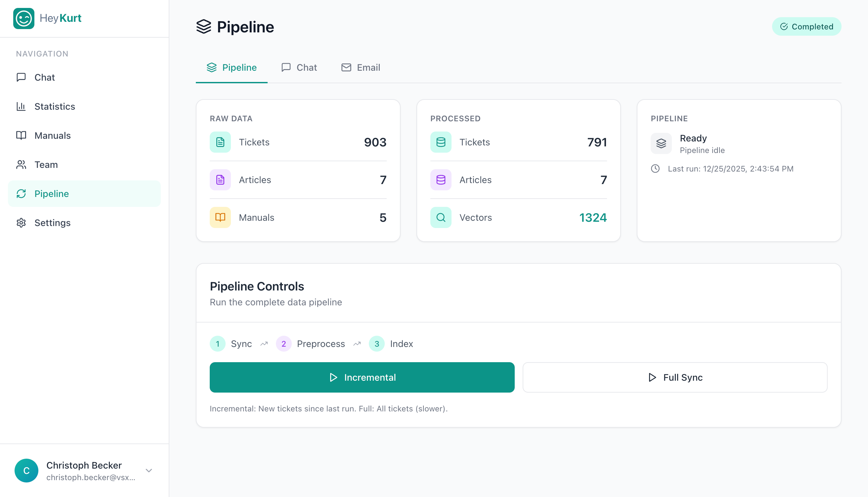Screen dimensions: 868x497
Task: Switch to the Chat tab
Action: point(299,67)
